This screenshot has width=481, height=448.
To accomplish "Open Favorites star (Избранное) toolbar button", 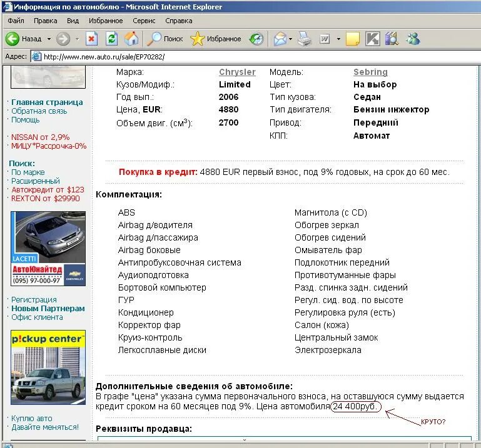I will point(216,39).
